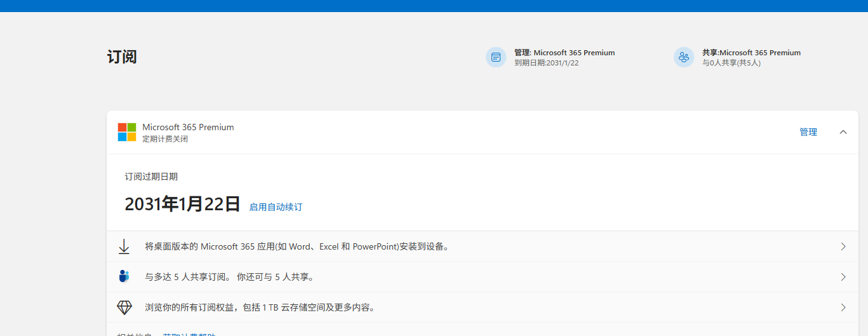Click the 与0人共享(共5人) text
This screenshot has height=336, width=868.
(x=731, y=63)
